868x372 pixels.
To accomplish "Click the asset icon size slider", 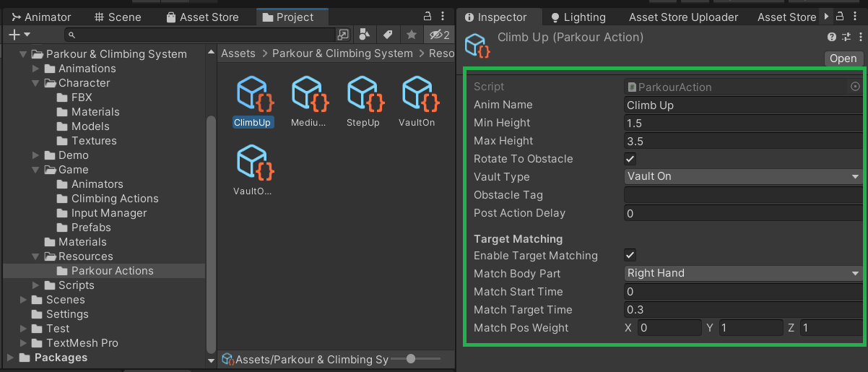I will coord(411,359).
